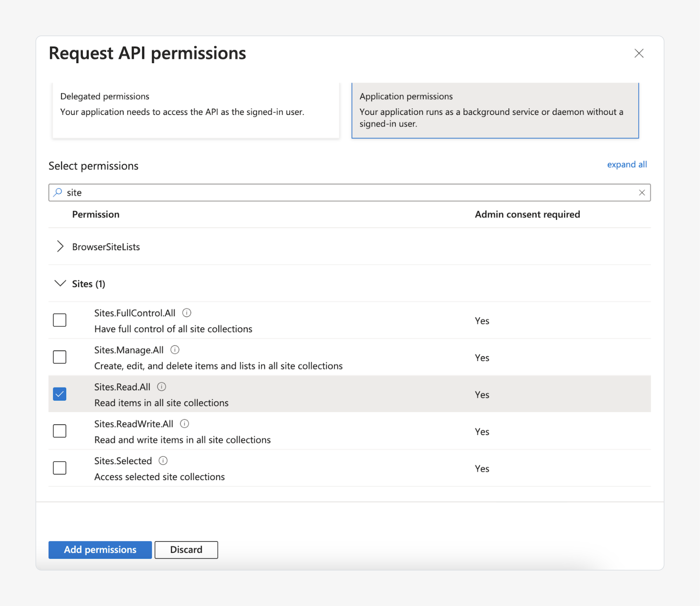
Task: Select the Application permissions card
Action: 495,110
